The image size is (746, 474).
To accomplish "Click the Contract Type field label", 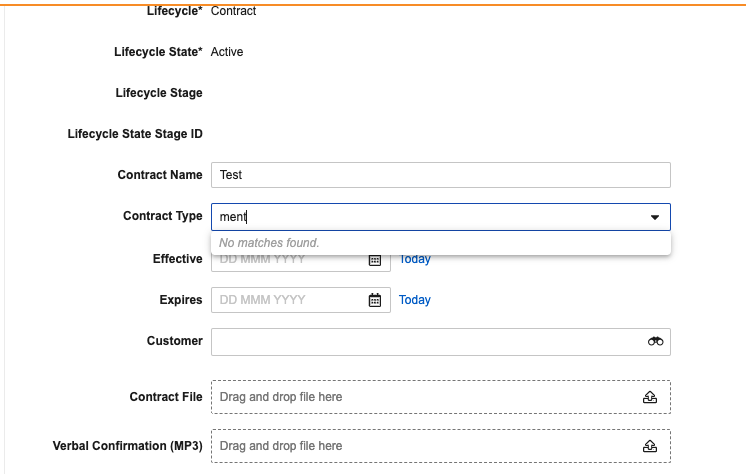I will (163, 216).
